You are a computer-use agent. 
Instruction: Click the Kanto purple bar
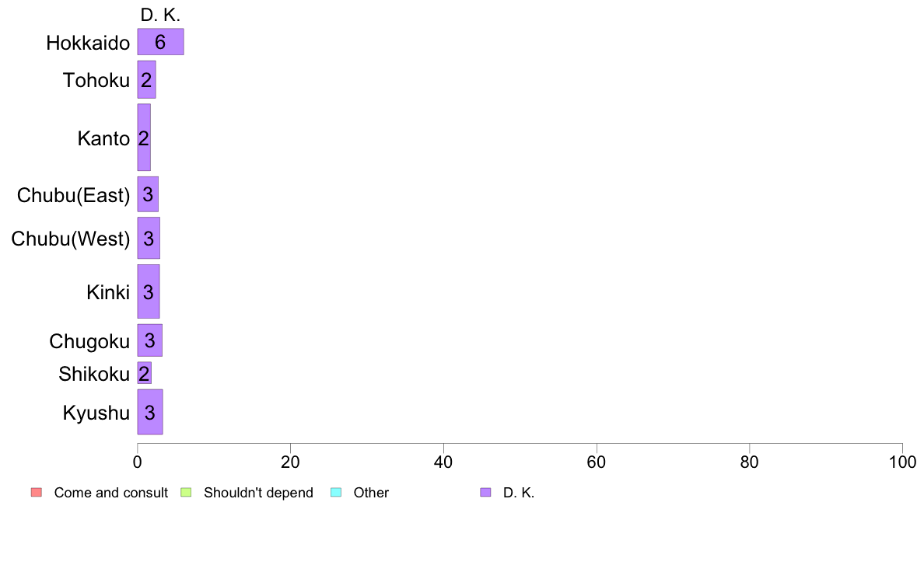click(144, 138)
